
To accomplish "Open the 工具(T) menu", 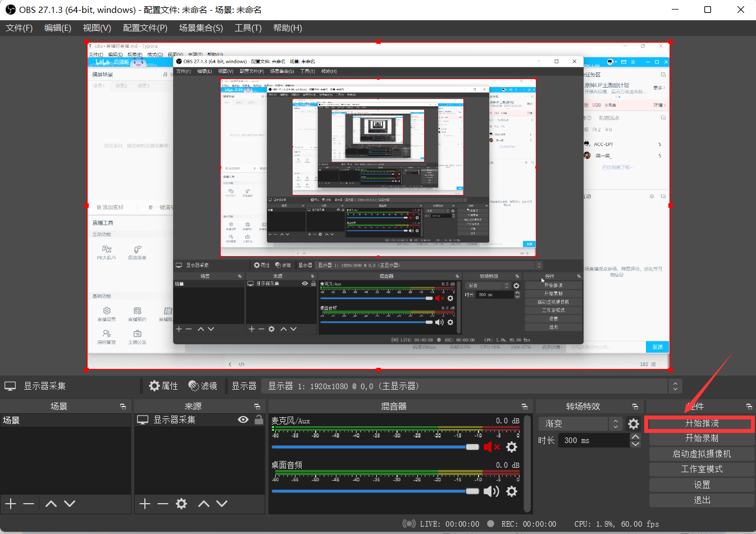I will click(x=248, y=28).
